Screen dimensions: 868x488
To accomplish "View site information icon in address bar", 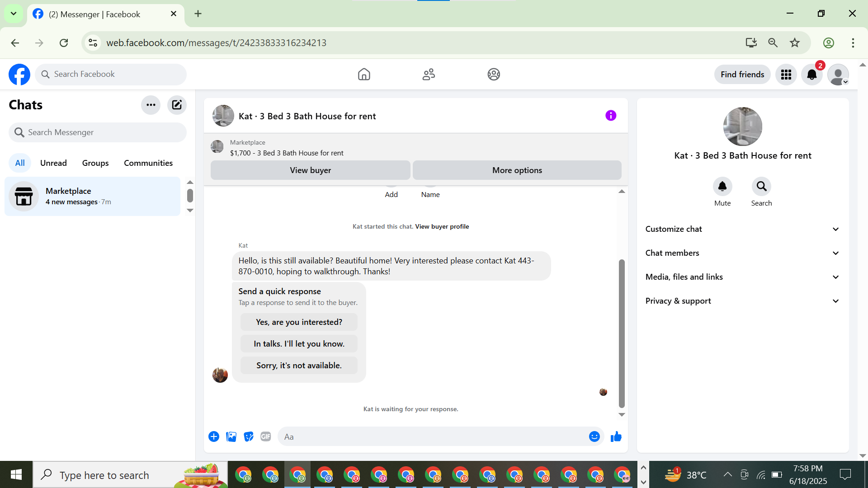I will [x=93, y=43].
